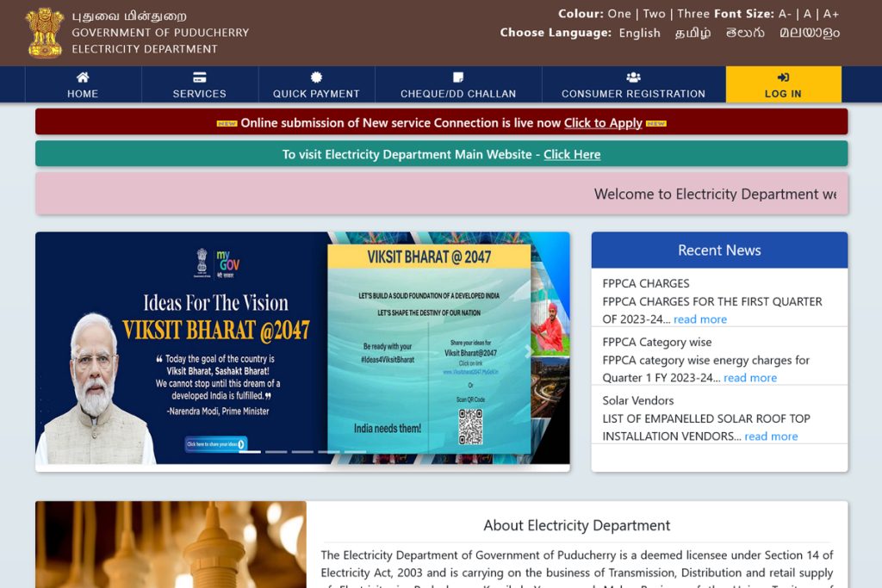Decrease font size with A-
This screenshot has width=882, height=588.
(x=785, y=14)
